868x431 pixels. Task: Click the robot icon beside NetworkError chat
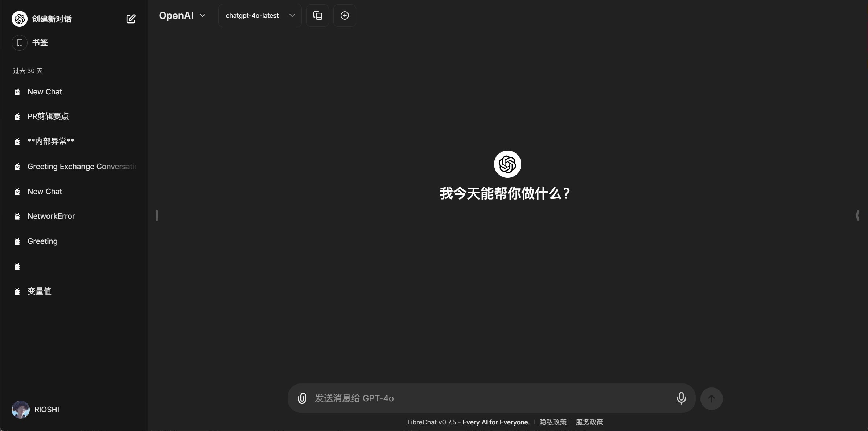tap(17, 216)
